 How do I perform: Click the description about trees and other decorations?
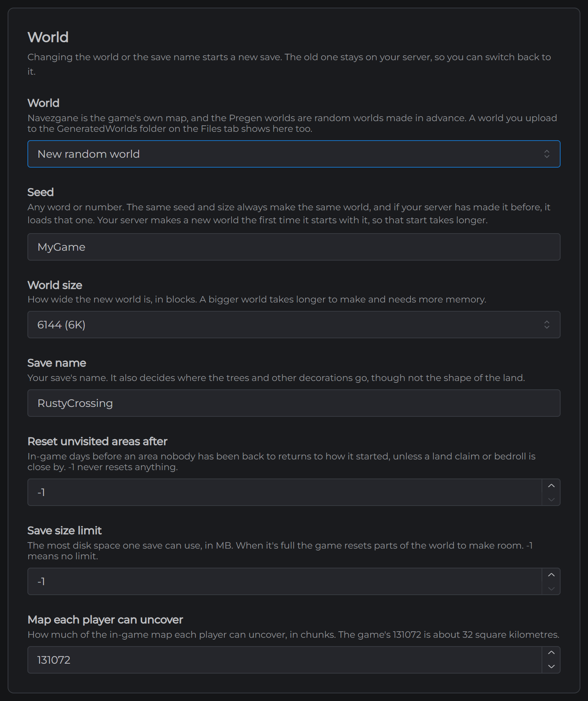coord(276,378)
